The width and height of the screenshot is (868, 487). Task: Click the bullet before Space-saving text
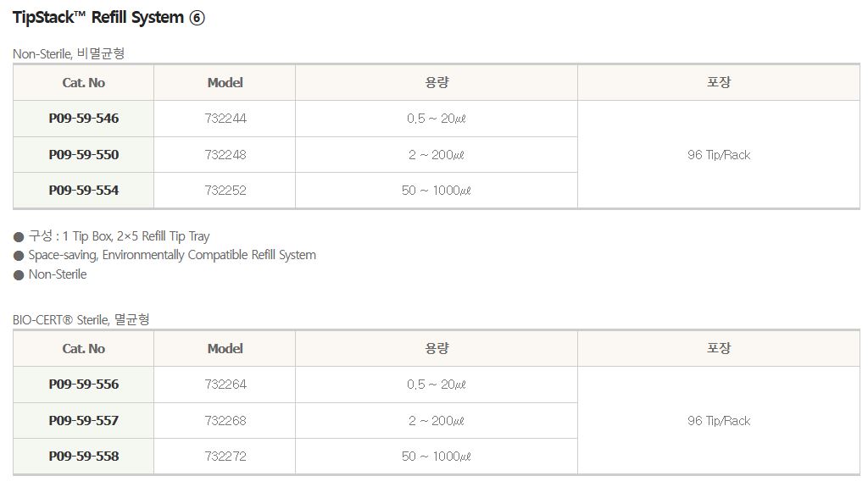tap(19, 256)
